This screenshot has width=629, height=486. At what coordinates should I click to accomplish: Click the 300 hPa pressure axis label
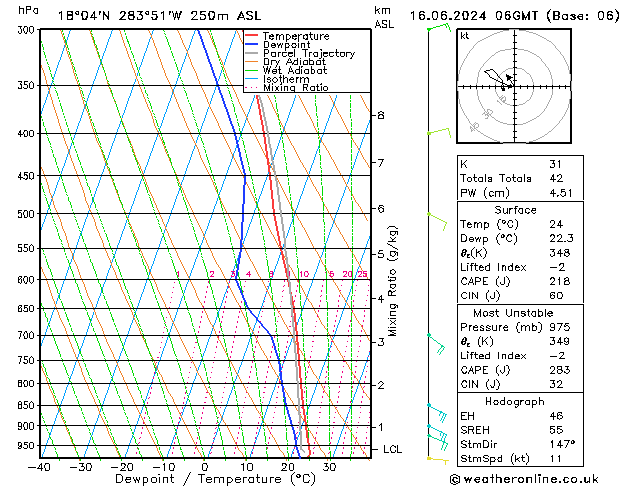pyautogui.click(x=28, y=30)
